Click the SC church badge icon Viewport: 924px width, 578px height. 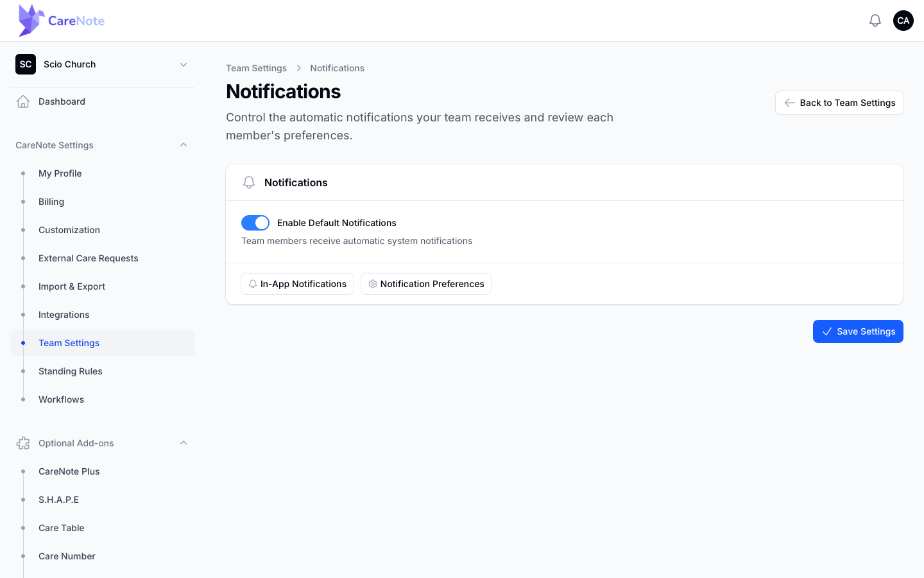[x=26, y=64]
